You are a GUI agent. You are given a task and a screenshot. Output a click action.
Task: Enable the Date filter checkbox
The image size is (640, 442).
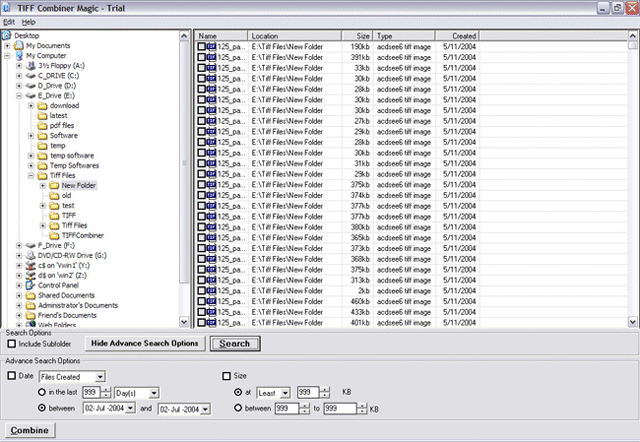click(12, 375)
